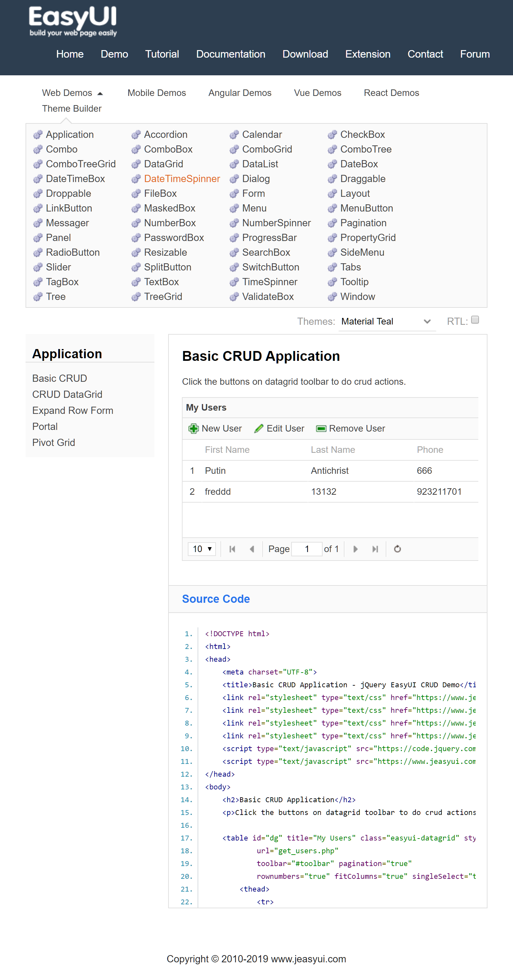513x980 pixels.
Task: Open the Contact menu item
Action: point(425,54)
